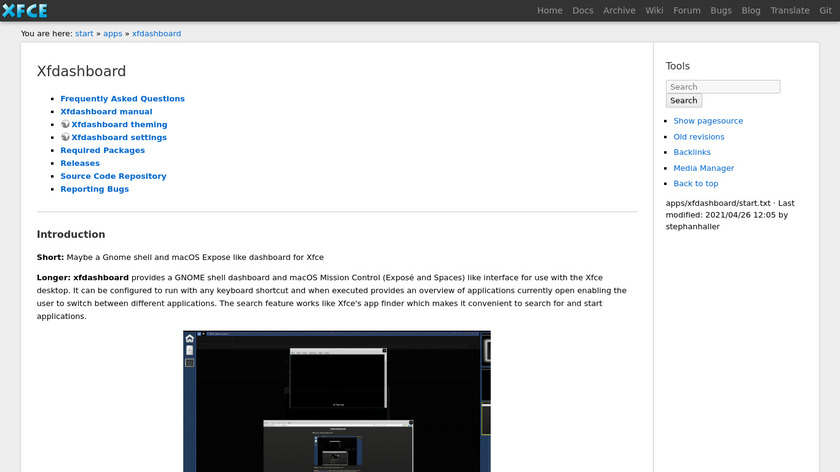Click the Search button
840x472 pixels.
point(684,101)
